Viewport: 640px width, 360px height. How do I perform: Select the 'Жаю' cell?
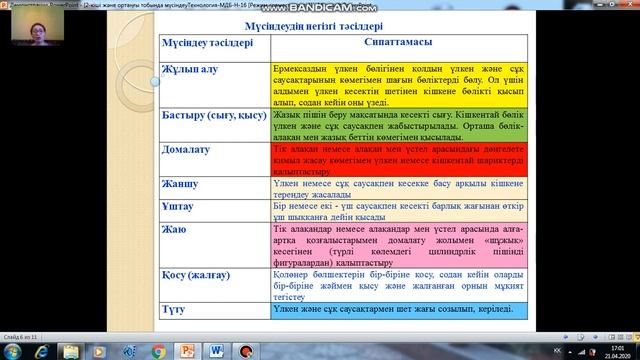click(215, 245)
